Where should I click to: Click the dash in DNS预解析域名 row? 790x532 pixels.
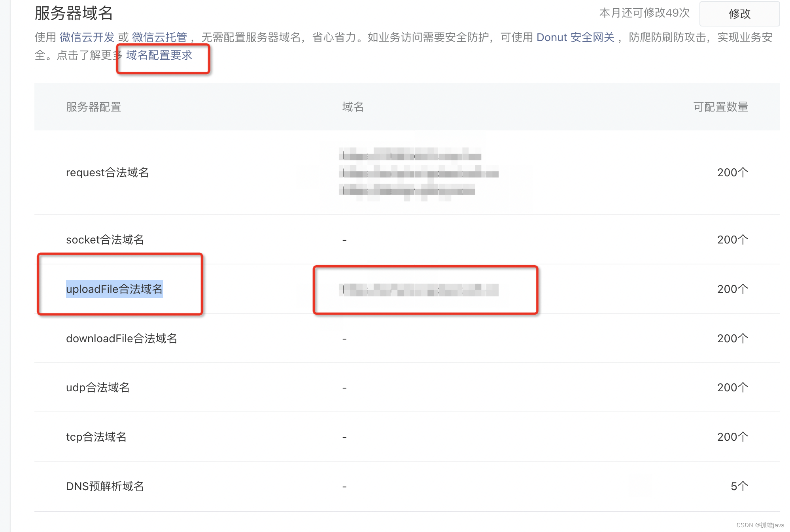(x=345, y=487)
